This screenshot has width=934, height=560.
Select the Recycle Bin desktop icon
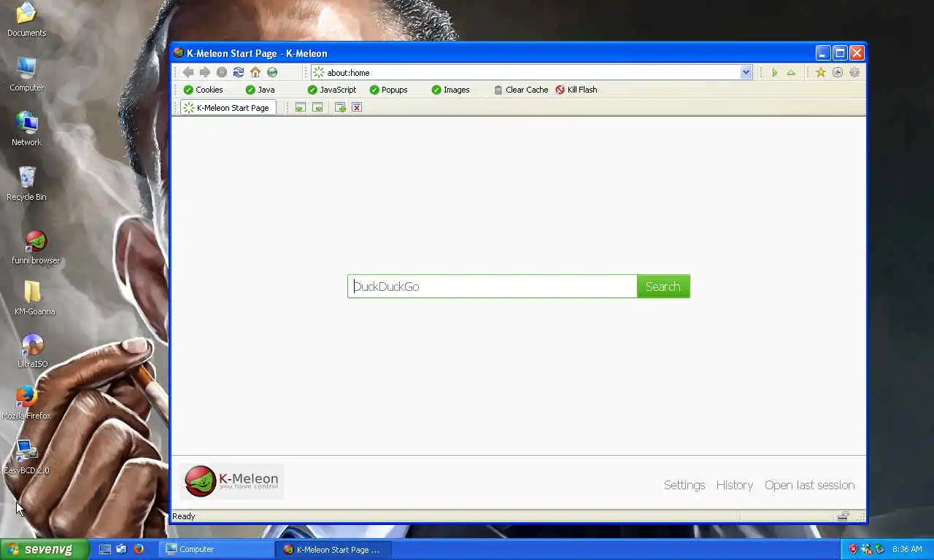click(x=27, y=184)
